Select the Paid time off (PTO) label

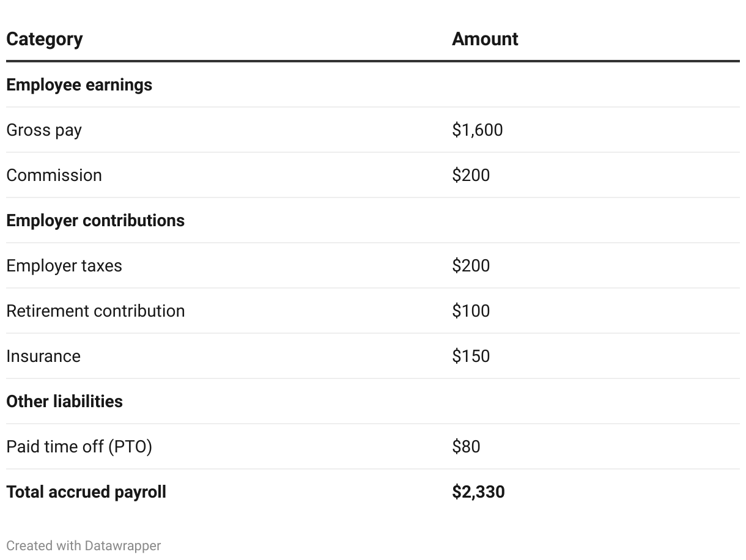point(79,447)
